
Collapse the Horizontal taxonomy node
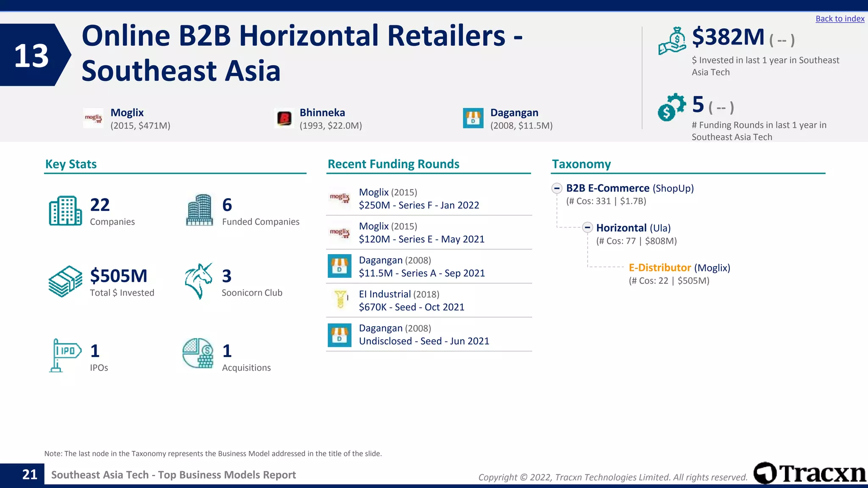click(587, 227)
